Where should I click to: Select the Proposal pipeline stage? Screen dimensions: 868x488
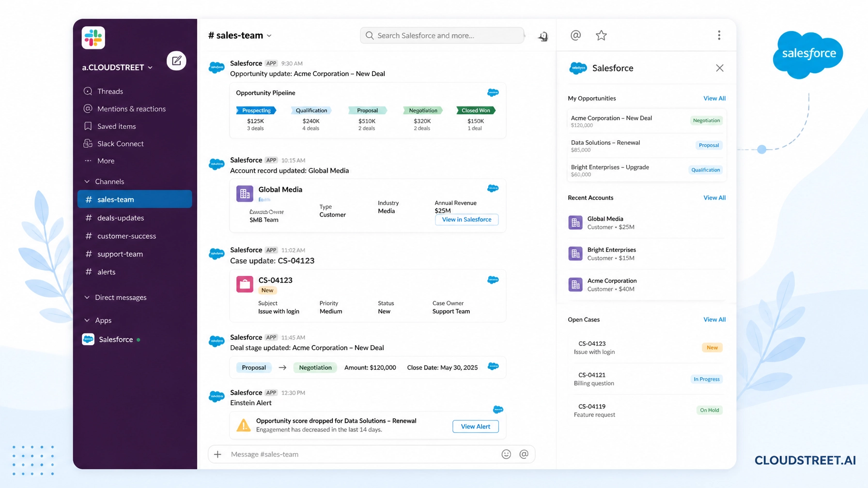click(x=367, y=110)
